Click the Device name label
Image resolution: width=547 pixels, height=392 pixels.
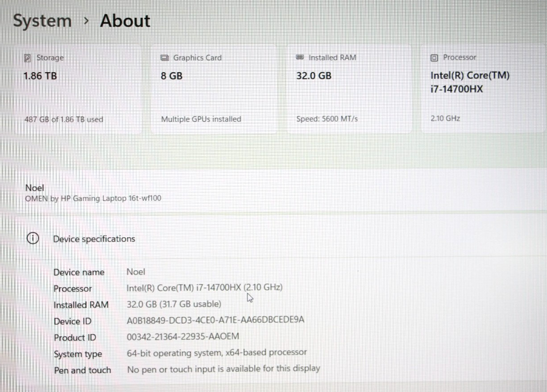coord(79,272)
